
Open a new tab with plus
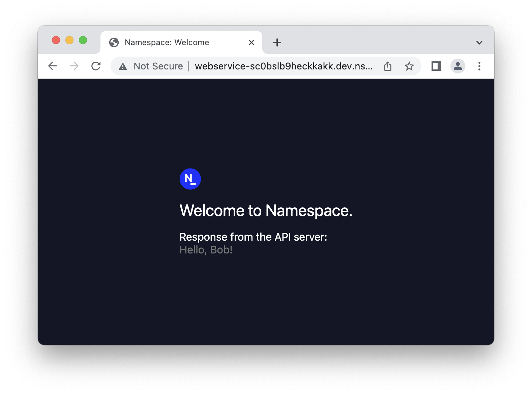click(x=277, y=42)
